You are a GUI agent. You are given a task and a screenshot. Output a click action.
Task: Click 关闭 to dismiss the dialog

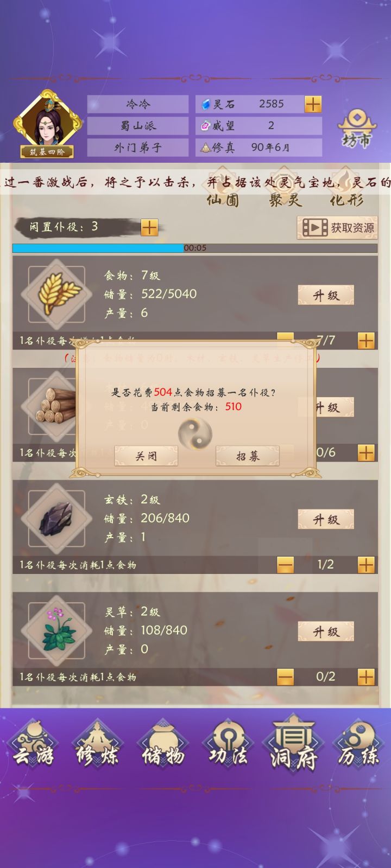[146, 456]
